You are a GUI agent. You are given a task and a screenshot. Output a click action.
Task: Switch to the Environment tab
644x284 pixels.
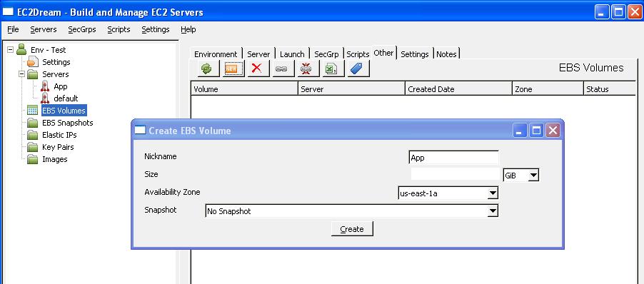(216, 54)
